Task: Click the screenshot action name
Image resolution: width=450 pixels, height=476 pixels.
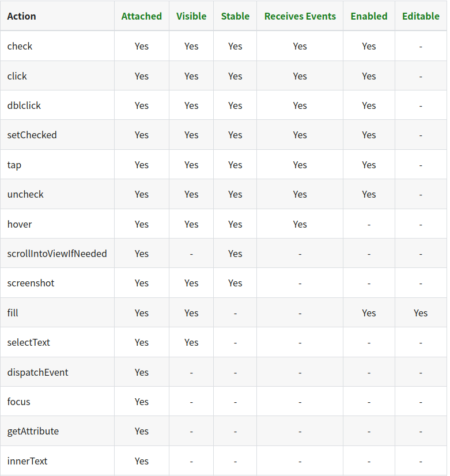Action: pos(31,283)
